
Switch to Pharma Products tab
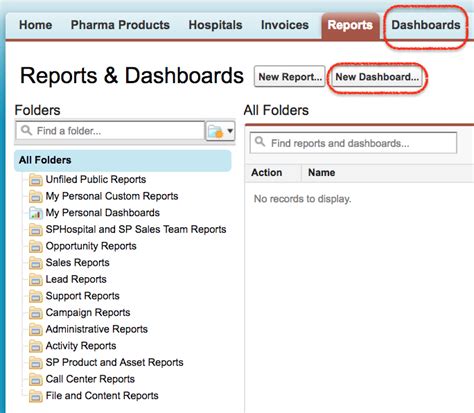120,25
